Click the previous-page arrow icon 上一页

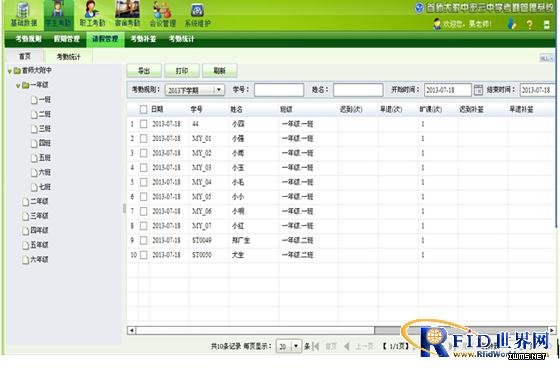[x=346, y=346]
